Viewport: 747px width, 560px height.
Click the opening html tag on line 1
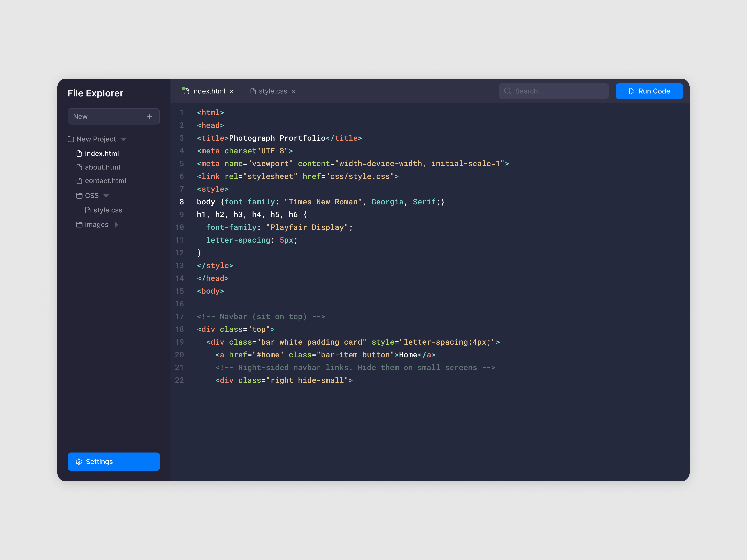click(x=210, y=113)
